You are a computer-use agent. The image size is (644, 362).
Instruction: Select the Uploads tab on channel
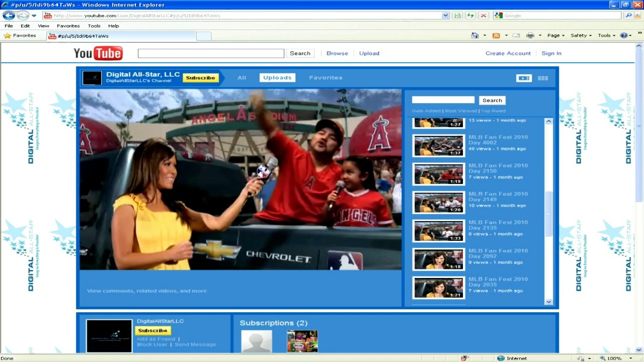click(277, 78)
